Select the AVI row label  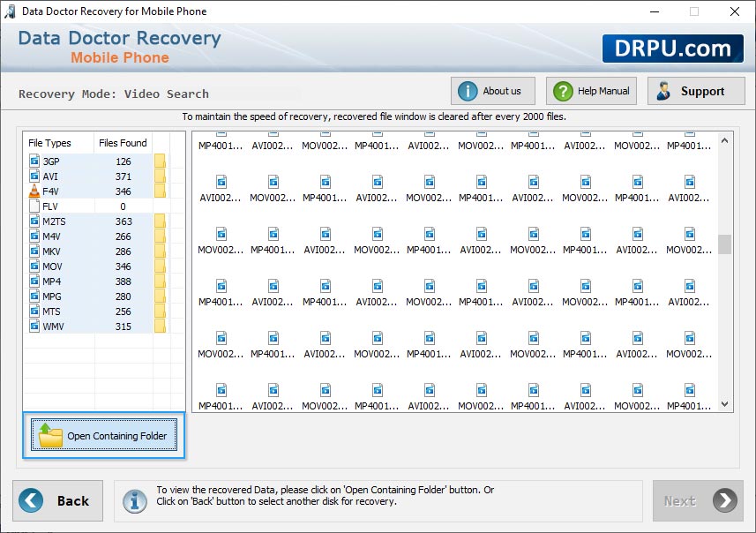click(x=50, y=176)
